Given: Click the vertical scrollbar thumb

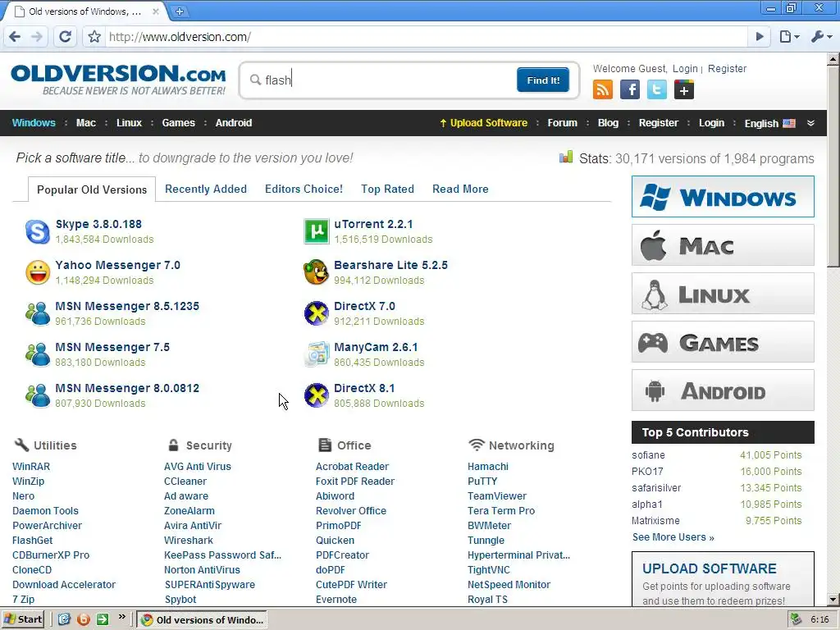Looking at the screenshot, I should click(833, 166).
